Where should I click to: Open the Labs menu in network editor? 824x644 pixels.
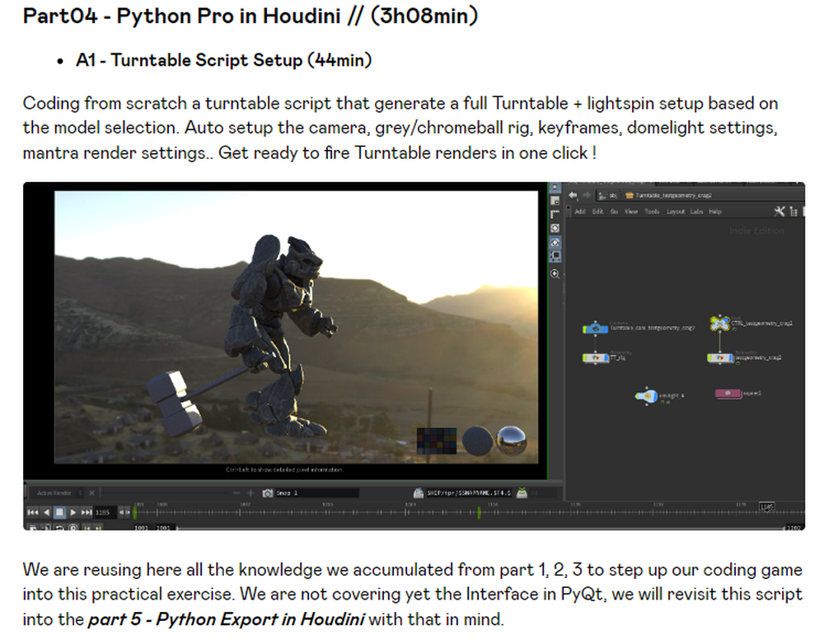click(x=696, y=212)
